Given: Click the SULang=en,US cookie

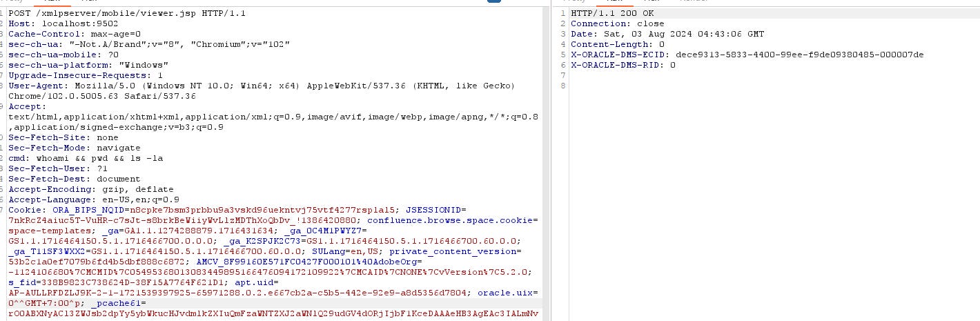Looking at the screenshot, I should tap(345, 251).
